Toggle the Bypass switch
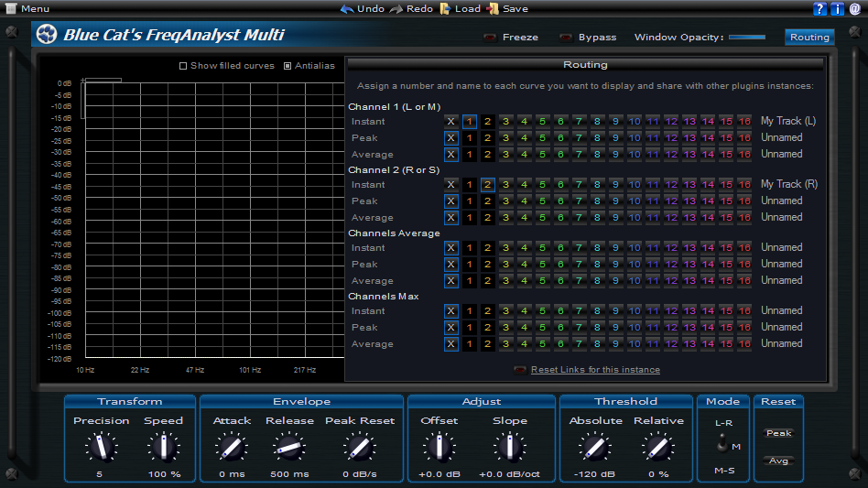This screenshot has width=868, height=488. point(565,38)
